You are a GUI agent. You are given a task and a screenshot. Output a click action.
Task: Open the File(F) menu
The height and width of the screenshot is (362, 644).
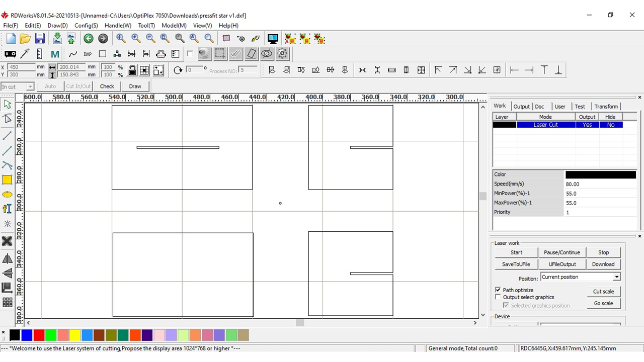[x=11, y=25]
